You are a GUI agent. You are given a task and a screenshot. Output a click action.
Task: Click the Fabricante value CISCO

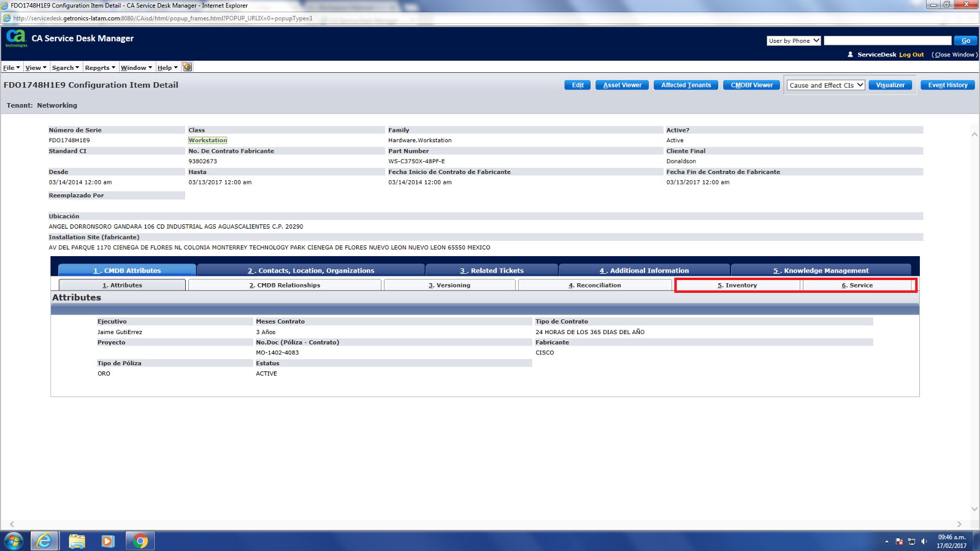click(x=545, y=352)
